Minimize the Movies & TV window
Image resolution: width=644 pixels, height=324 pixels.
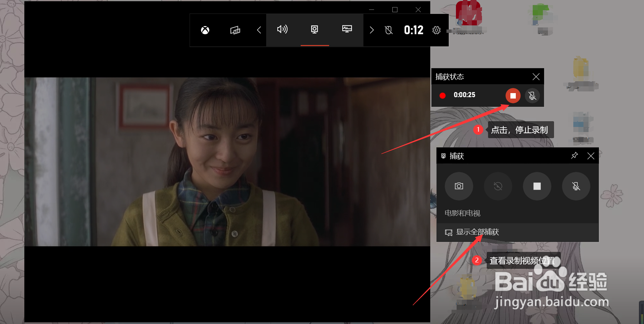(x=371, y=9)
